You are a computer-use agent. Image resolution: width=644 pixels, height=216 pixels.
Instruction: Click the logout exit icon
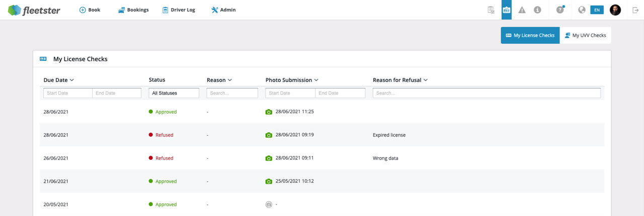pos(635,10)
